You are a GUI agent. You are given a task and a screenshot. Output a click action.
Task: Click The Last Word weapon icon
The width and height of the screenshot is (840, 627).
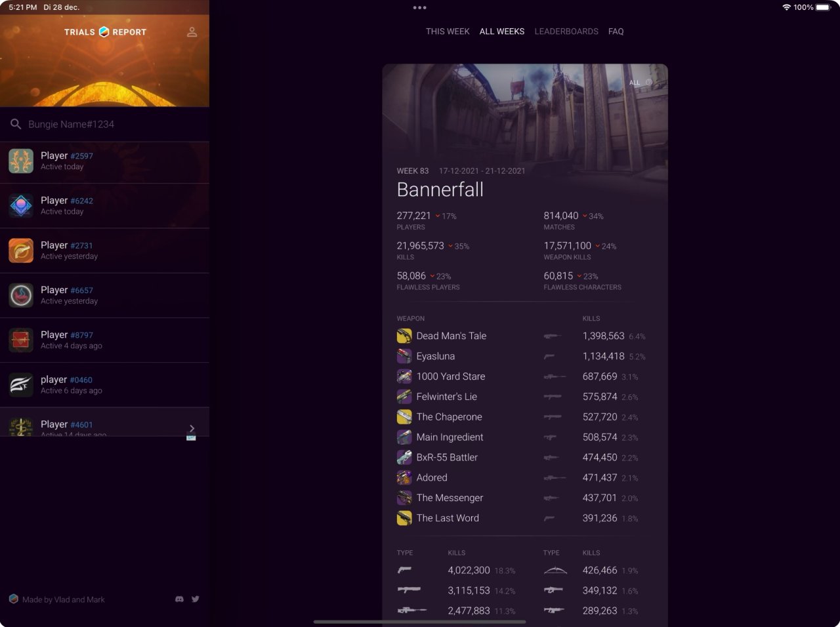pos(404,519)
